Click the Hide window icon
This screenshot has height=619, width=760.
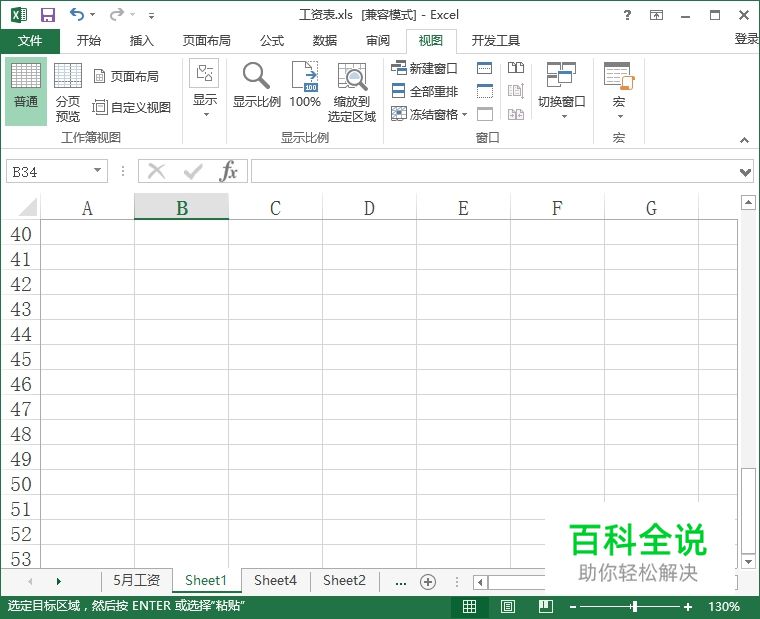coord(485,91)
